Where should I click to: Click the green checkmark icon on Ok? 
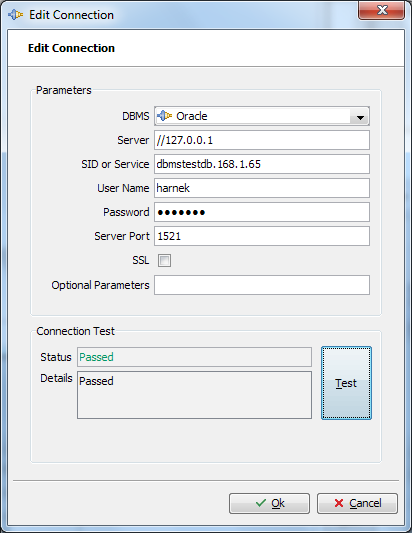(261, 503)
